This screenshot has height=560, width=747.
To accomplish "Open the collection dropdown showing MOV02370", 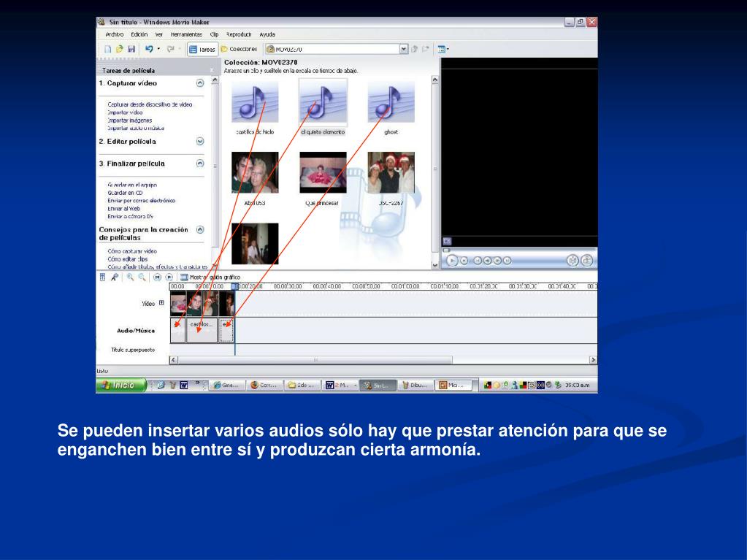I will tap(404, 50).
